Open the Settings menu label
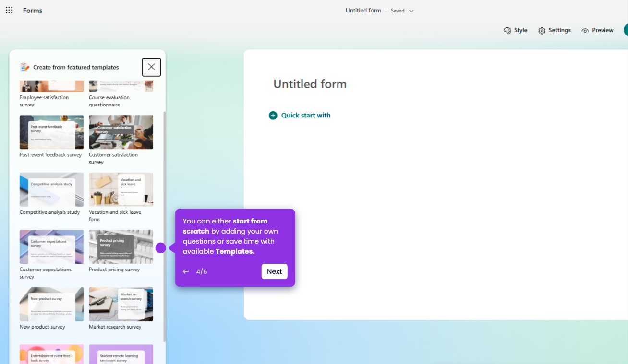The image size is (628, 364). coord(559,30)
